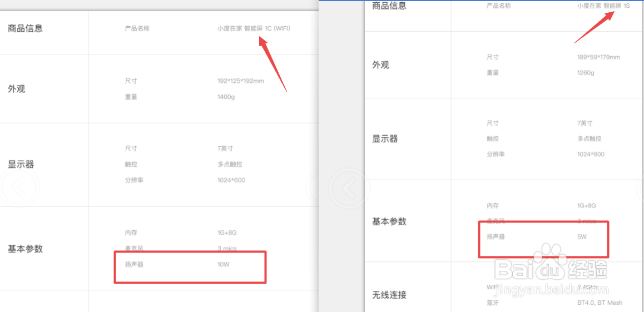
Task: Click 尺寸 label beside 189*59*179mm
Action: click(x=492, y=57)
